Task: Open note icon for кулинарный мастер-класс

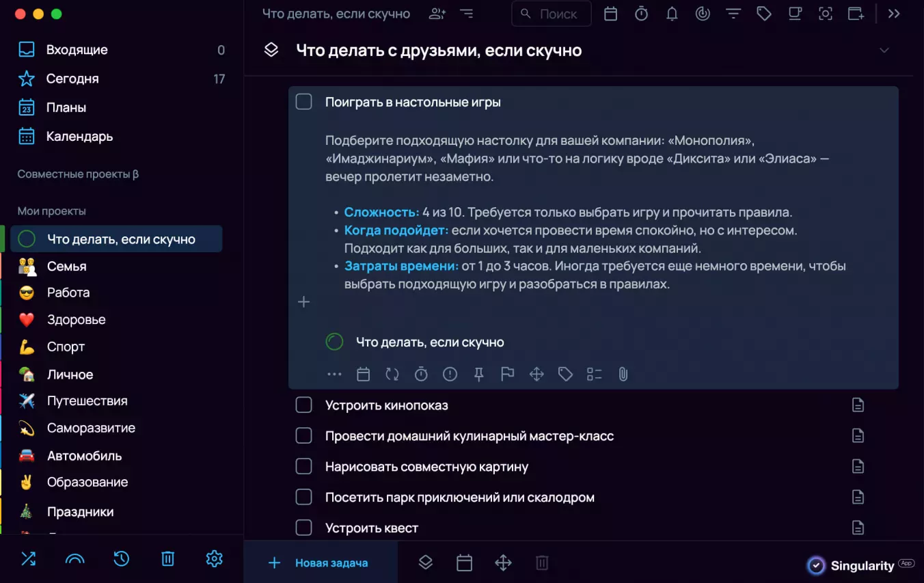Action: coord(858,435)
